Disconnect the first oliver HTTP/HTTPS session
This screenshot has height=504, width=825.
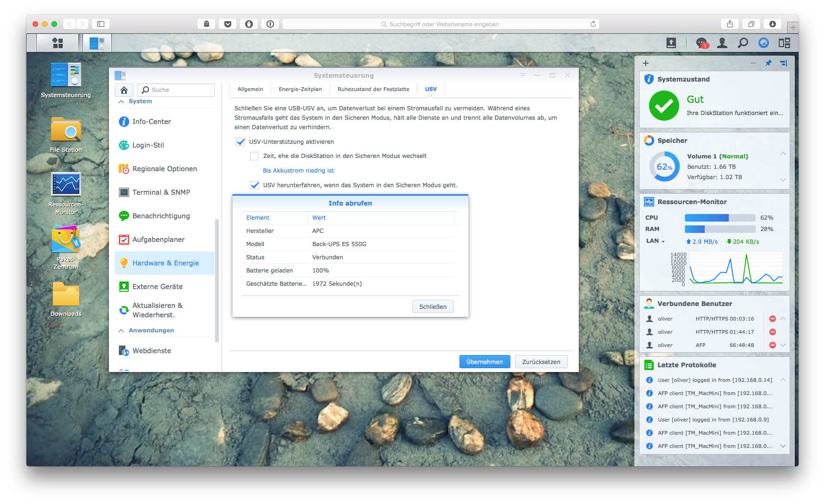pos(773,319)
